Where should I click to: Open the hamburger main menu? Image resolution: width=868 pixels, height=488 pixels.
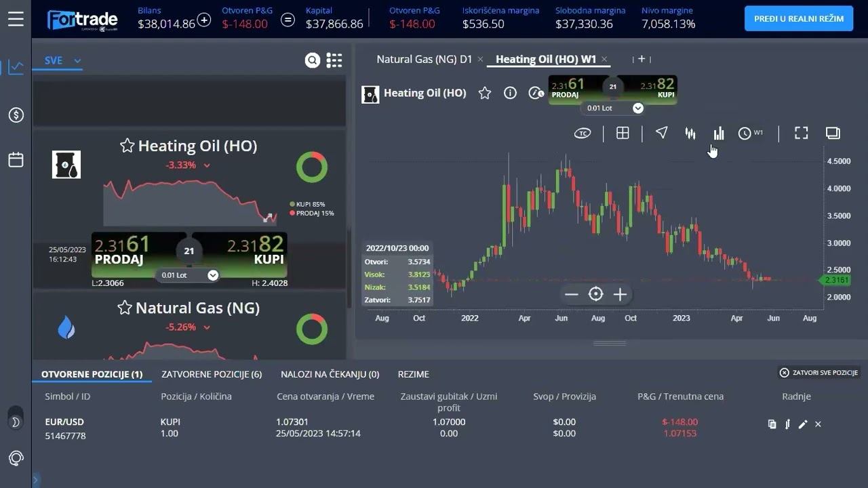coord(16,19)
